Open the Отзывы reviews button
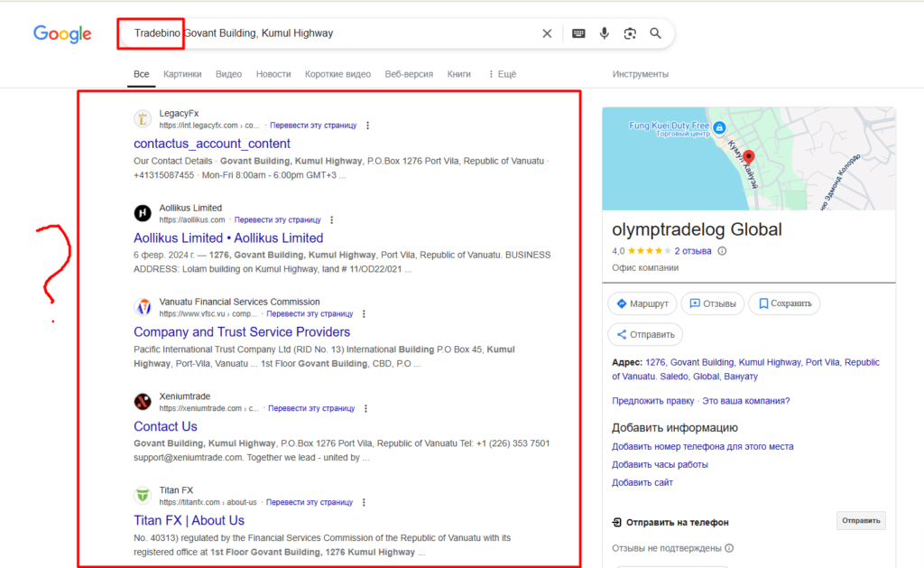924x568 pixels. [713, 303]
